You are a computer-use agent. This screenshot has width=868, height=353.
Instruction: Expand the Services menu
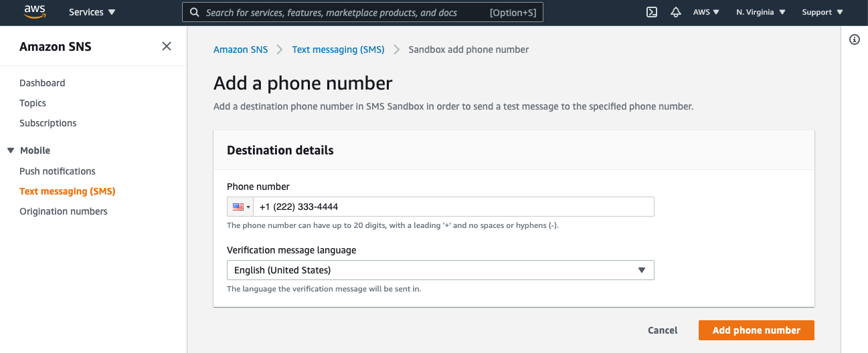point(92,12)
